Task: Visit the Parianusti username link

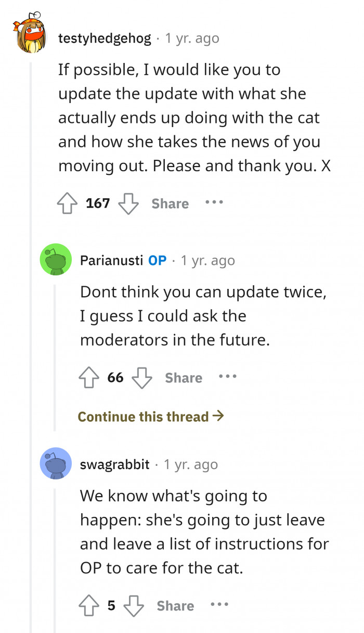Action: coord(111,260)
